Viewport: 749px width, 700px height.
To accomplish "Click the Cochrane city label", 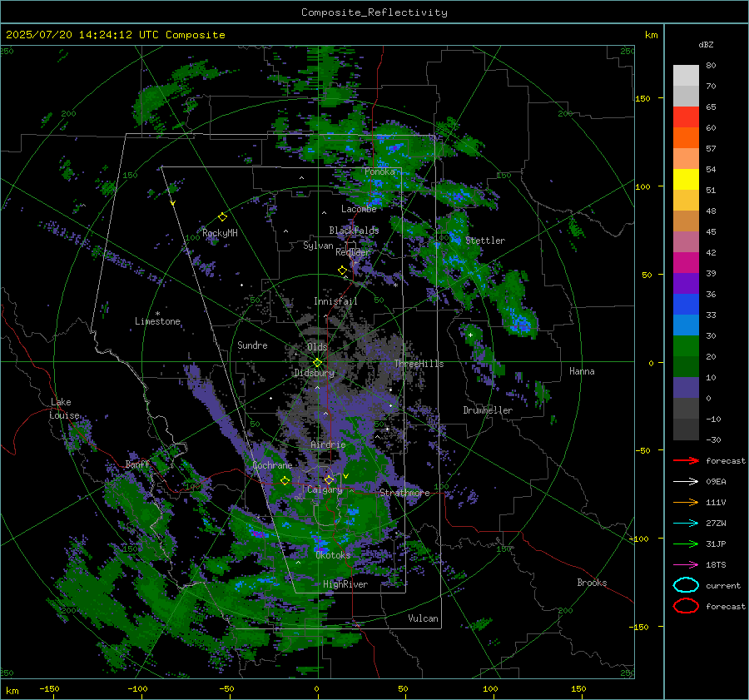I will [272, 465].
